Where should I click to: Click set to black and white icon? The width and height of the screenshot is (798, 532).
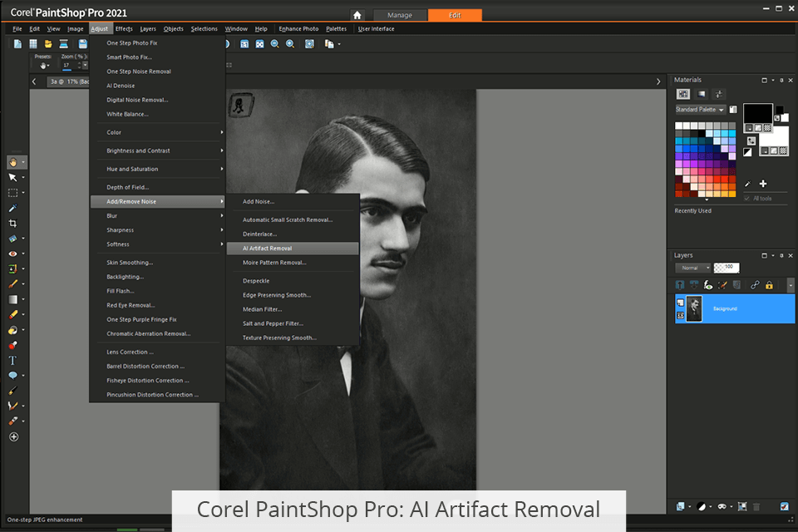[747, 152]
